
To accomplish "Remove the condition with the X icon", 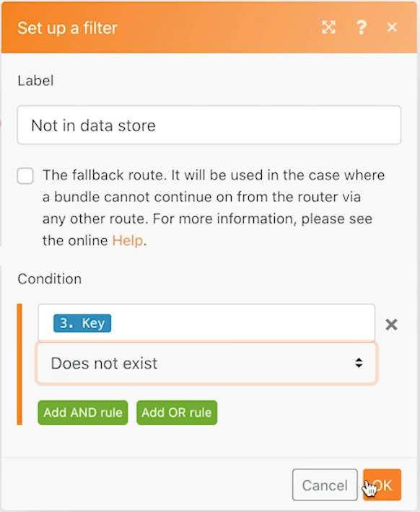I will (x=391, y=325).
